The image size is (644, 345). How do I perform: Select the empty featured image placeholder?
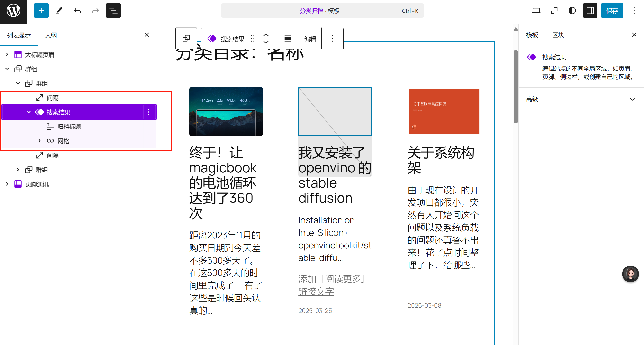click(x=335, y=111)
